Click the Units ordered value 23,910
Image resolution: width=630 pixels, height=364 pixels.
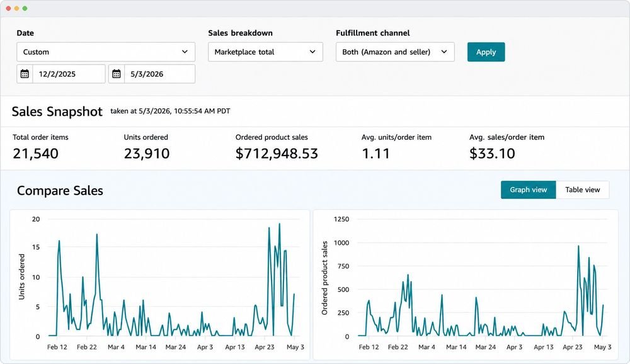147,154
